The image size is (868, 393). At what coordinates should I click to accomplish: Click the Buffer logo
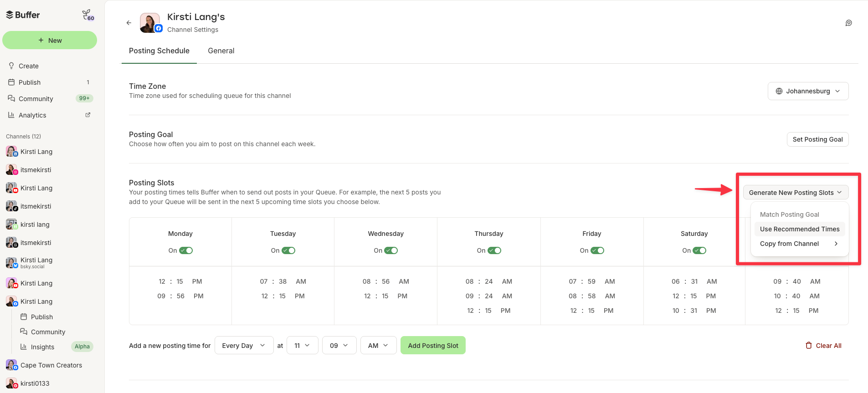(22, 14)
